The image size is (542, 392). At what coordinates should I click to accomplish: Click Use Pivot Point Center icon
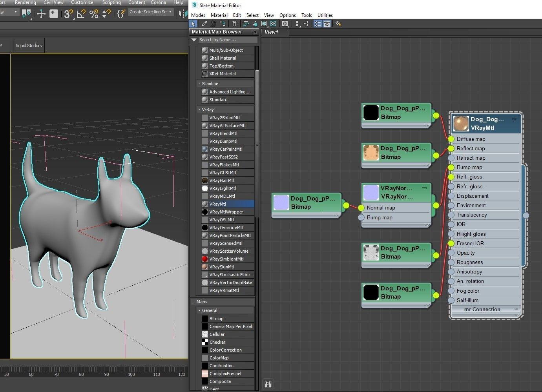point(26,14)
